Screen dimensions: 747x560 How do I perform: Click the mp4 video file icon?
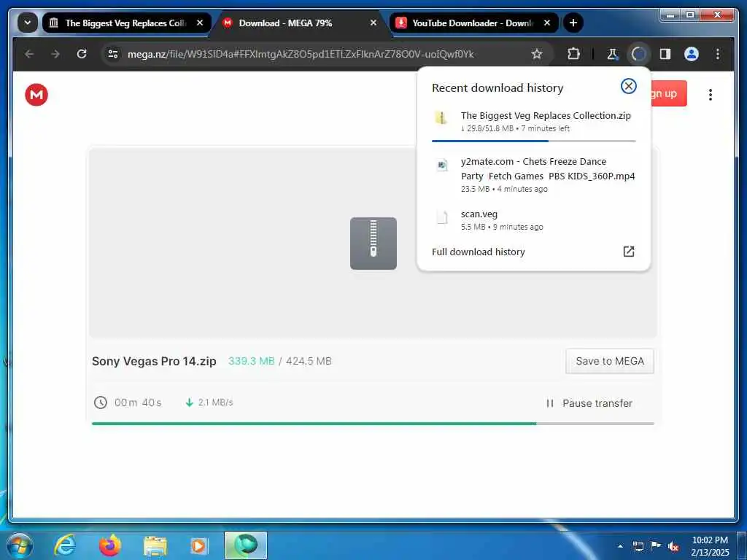click(442, 166)
